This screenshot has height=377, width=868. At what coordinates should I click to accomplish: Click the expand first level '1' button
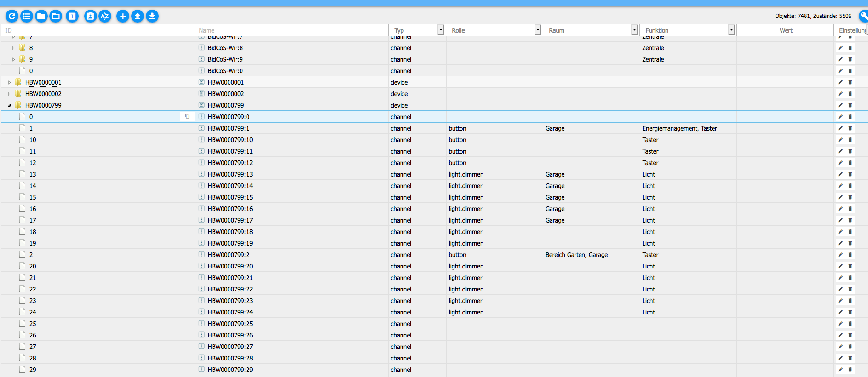tap(72, 17)
